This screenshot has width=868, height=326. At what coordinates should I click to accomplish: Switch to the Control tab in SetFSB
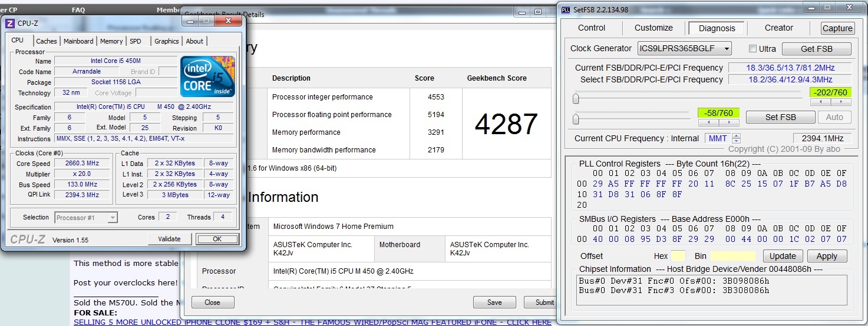click(x=592, y=28)
